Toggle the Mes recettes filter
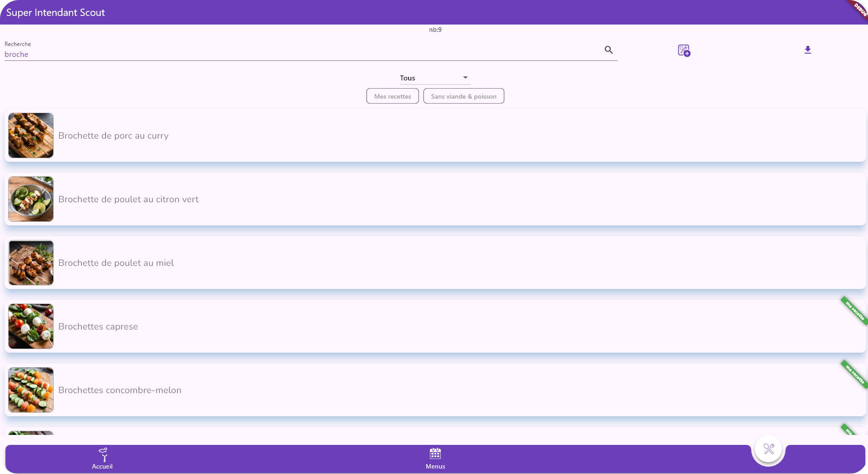The image size is (868, 474). pyautogui.click(x=393, y=96)
